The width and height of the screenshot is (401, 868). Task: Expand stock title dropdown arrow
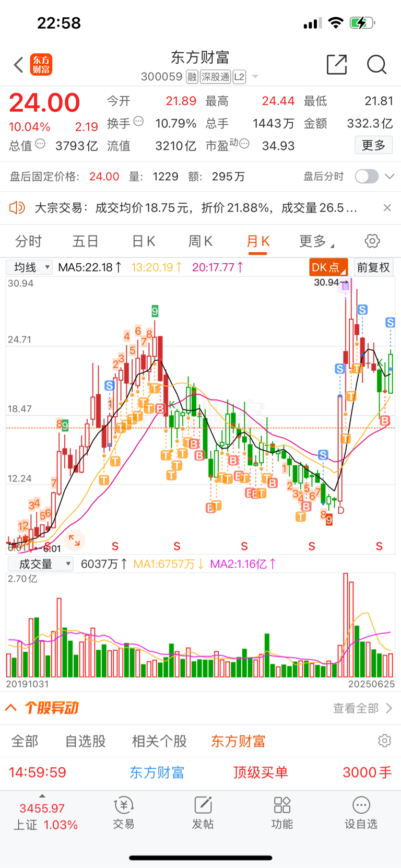255,77
